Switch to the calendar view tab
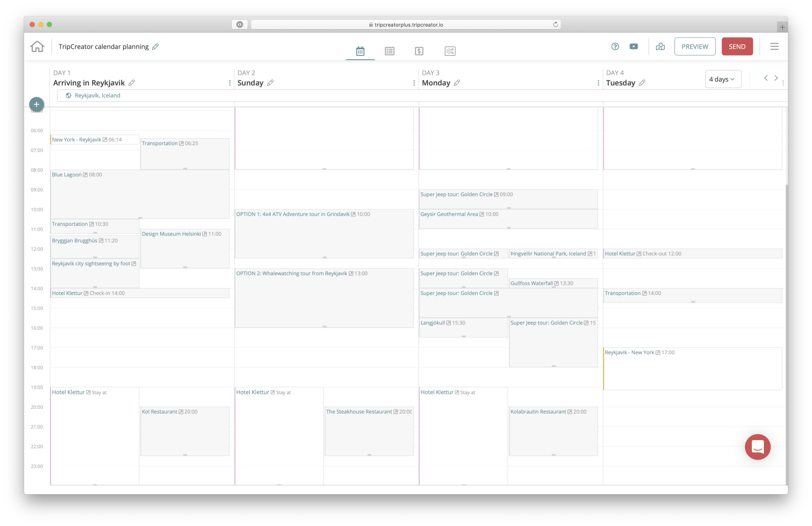This screenshot has height=526, width=812. [x=360, y=51]
